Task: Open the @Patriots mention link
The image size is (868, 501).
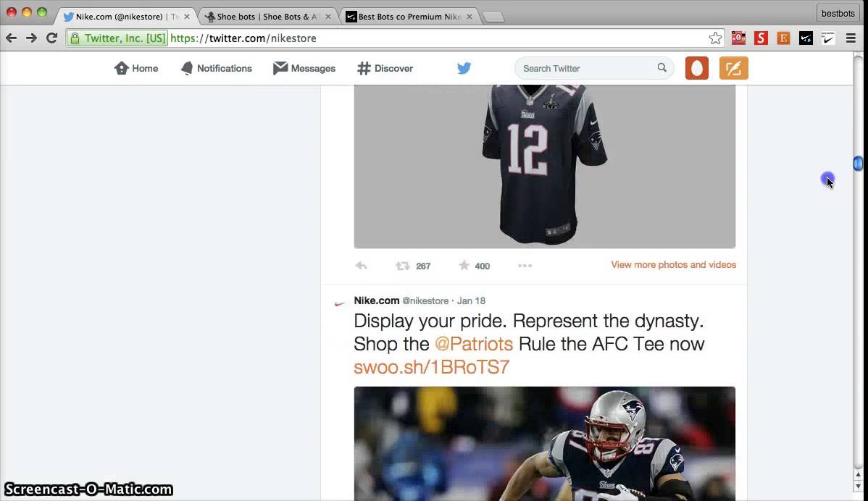Action: [x=474, y=344]
